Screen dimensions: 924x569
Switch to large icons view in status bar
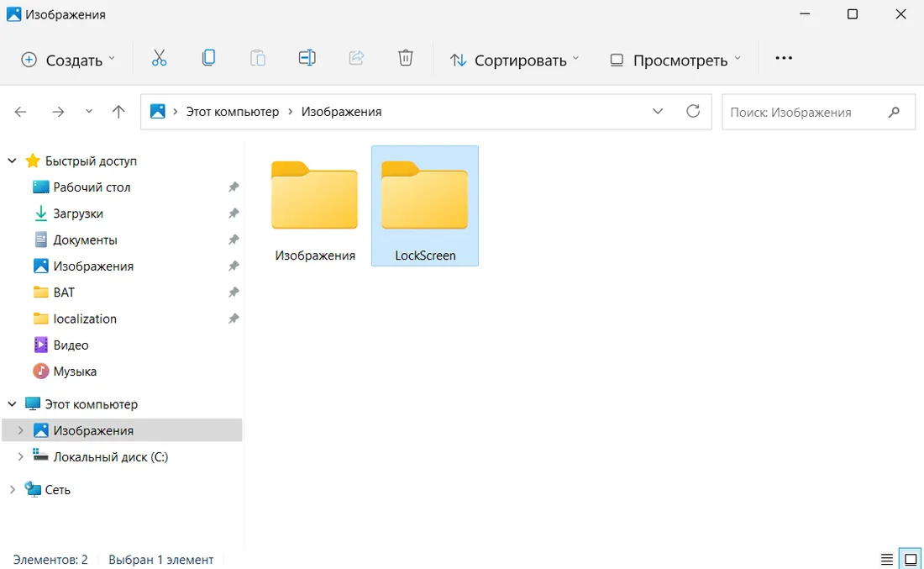(910, 559)
